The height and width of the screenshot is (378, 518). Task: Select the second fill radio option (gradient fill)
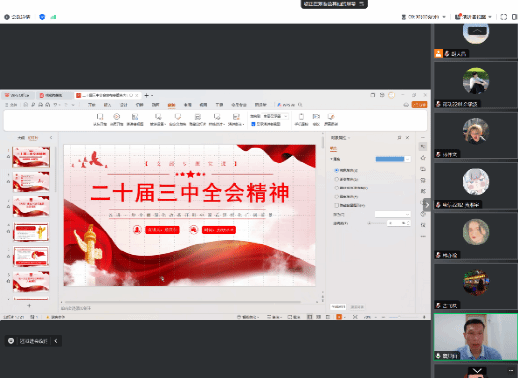click(x=336, y=179)
